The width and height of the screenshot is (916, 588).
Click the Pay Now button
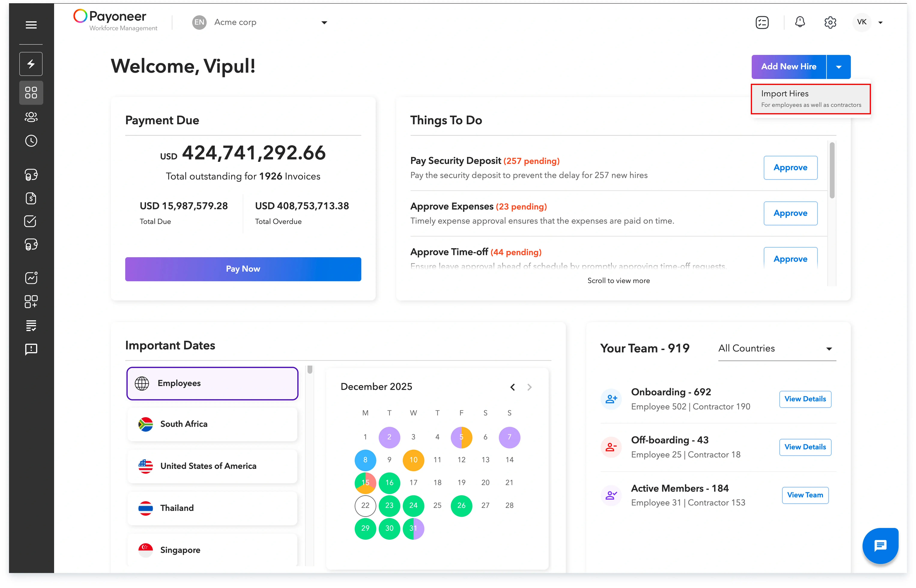point(243,269)
